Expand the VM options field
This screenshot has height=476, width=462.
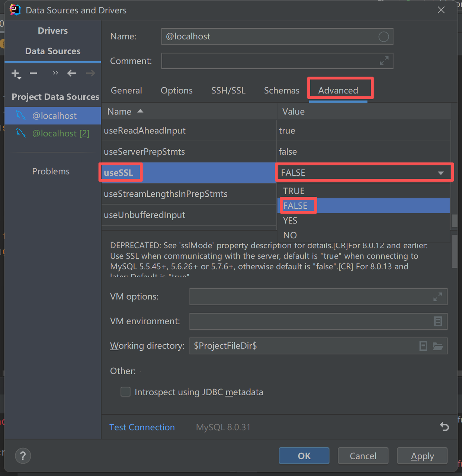pyautogui.click(x=438, y=297)
